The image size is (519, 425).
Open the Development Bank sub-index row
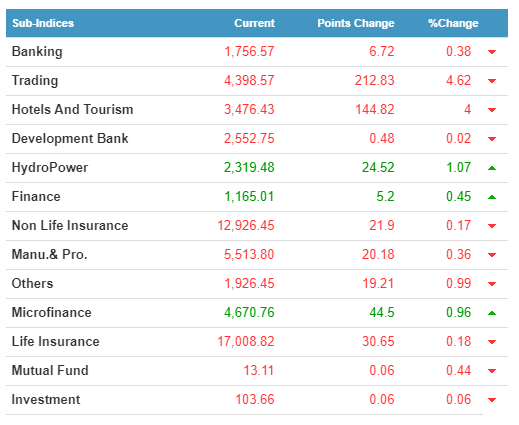point(257,139)
